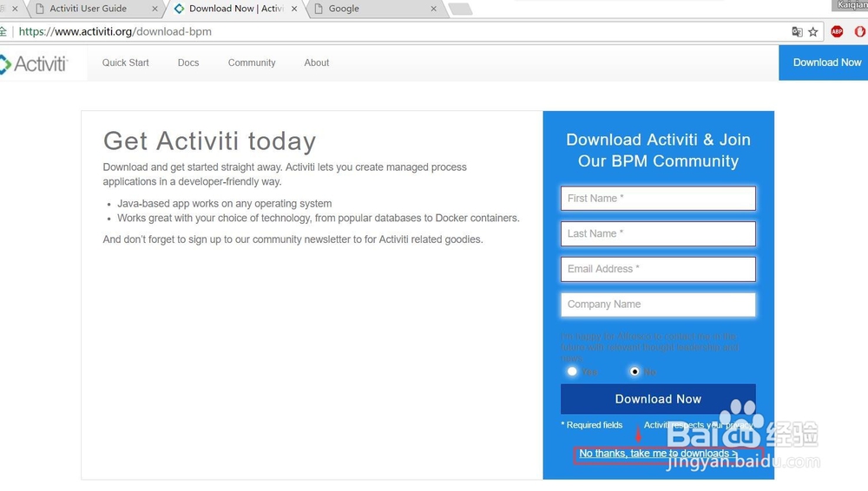Viewport: 868px width, 491px height.
Task: Open the translate page icon
Action: coord(797,31)
